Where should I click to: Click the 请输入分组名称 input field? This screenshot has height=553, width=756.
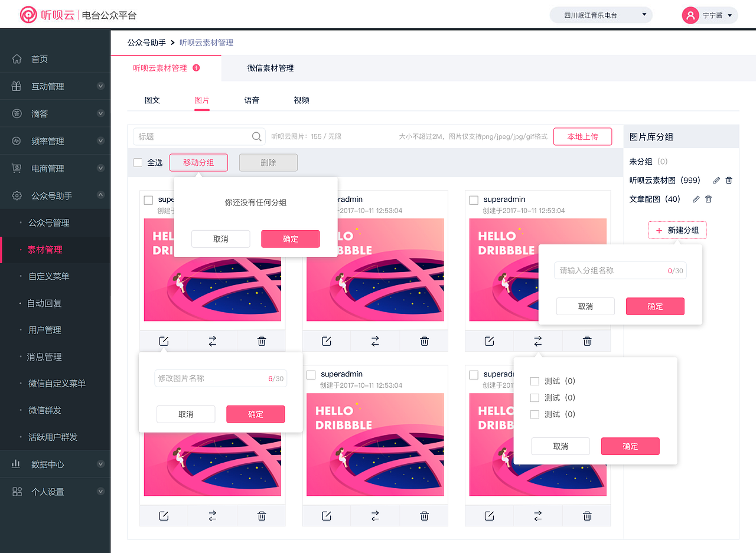620,270
